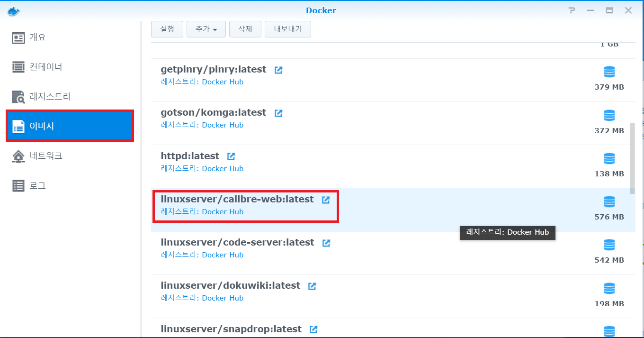The image size is (644, 338).
Task: Select the gotson/komga:latest image name
Action: 214,112
